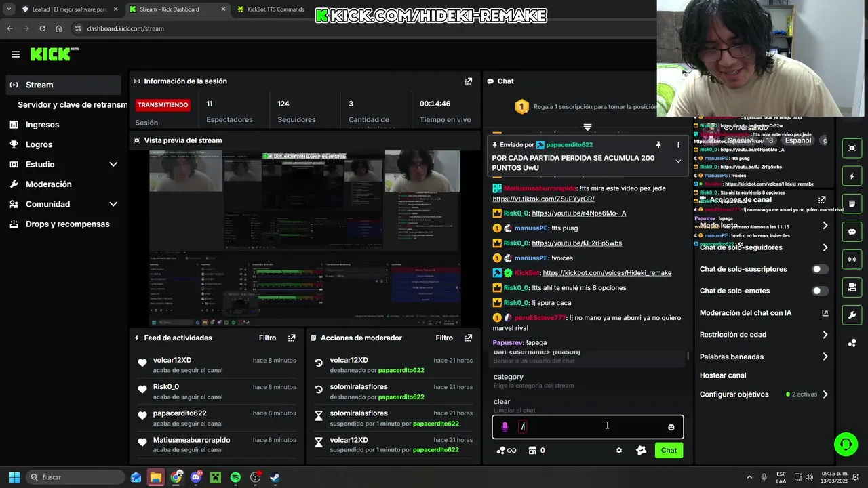Open Chat de solo-seguidores submenu arrow
Image resolution: width=868 pixels, height=488 pixels.
point(825,247)
